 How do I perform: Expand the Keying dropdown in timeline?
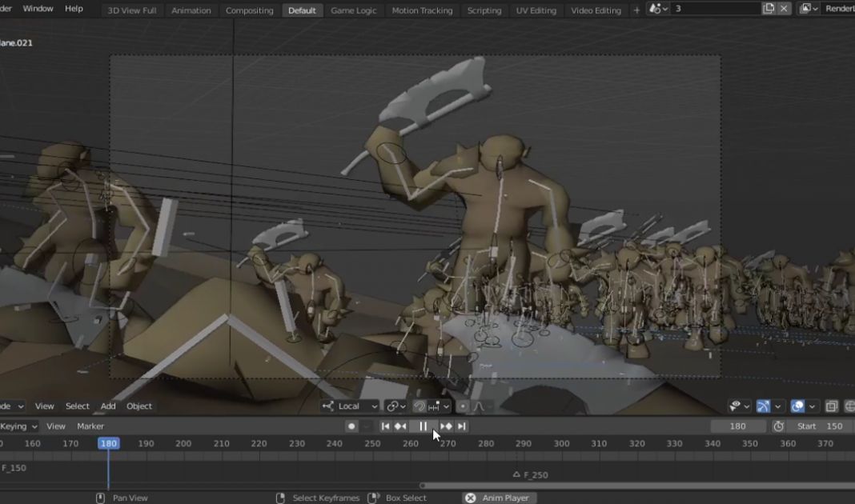coord(18,426)
